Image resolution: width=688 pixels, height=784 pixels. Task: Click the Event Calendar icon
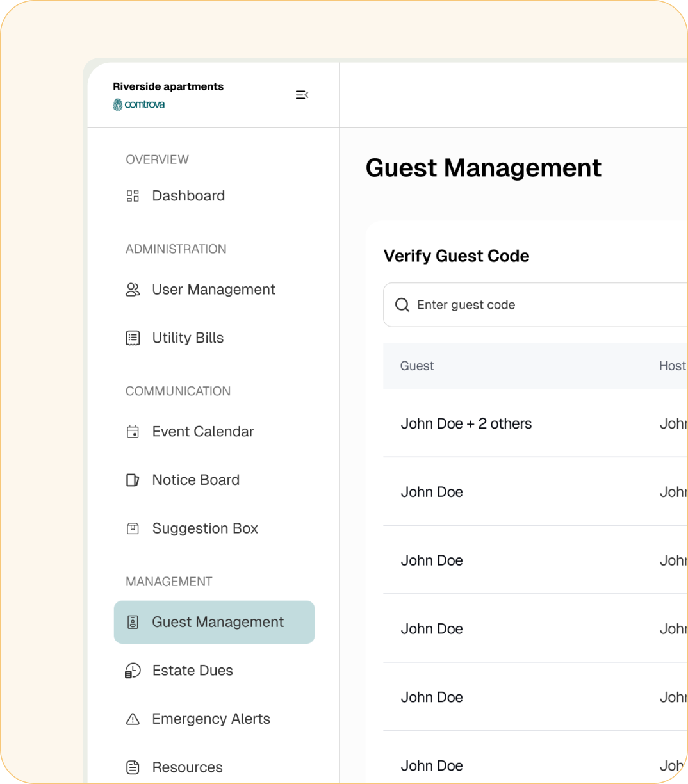[x=133, y=432]
